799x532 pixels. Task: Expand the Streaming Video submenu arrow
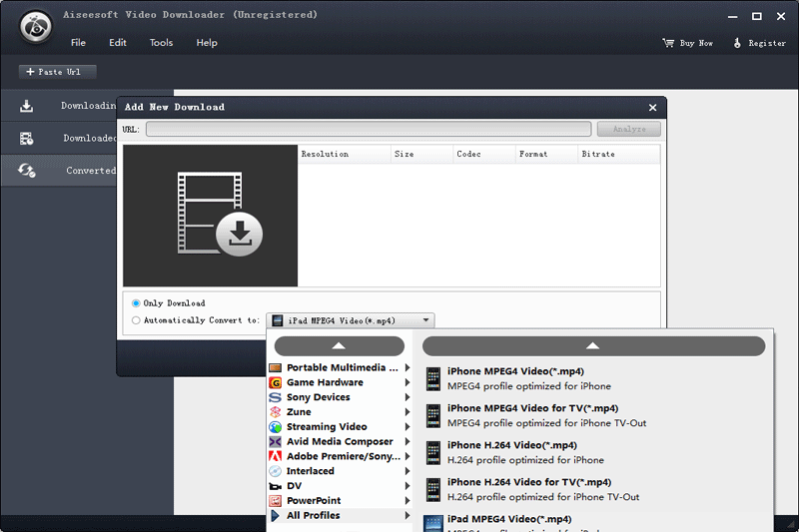click(407, 426)
